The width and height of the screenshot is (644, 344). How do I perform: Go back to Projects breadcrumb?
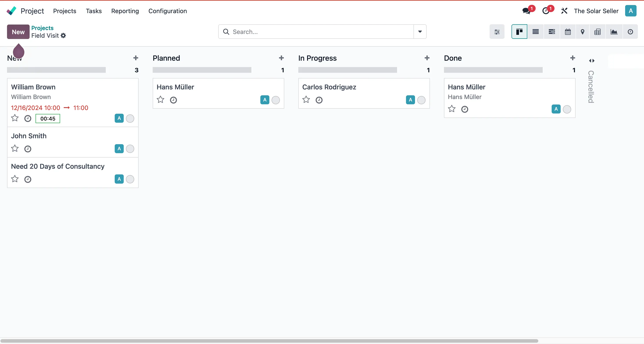[x=42, y=28]
